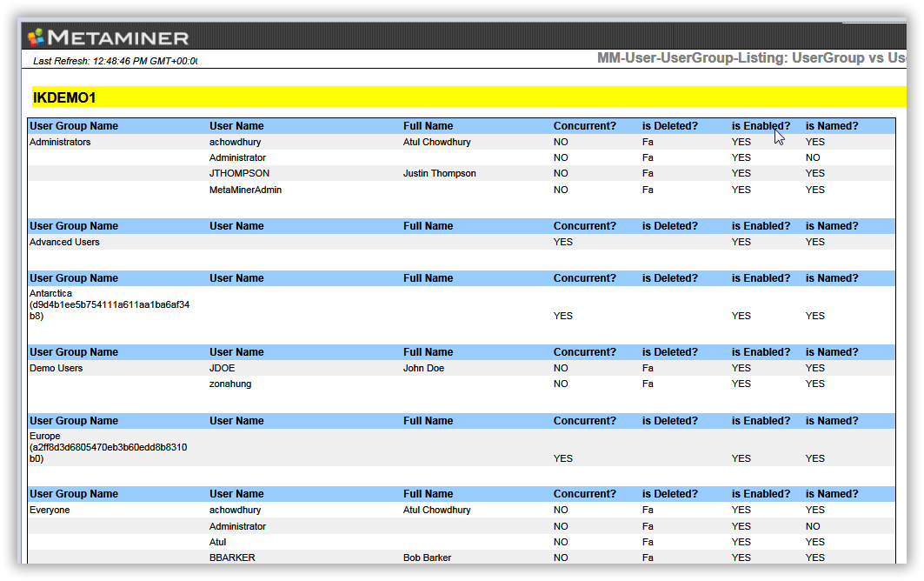Click is Enabled YES value in Advanced Users row
This screenshot has height=581, width=924.
[x=741, y=242]
